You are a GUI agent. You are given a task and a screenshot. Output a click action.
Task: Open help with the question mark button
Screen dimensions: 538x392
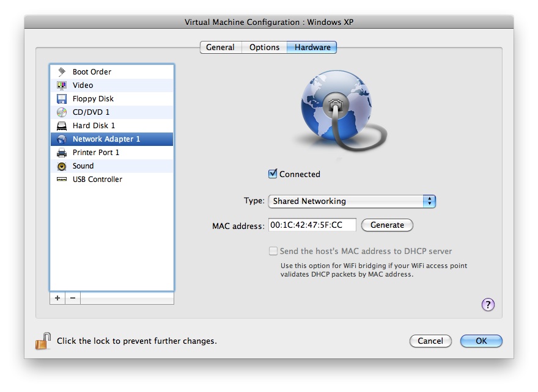pyautogui.click(x=488, y=304)
